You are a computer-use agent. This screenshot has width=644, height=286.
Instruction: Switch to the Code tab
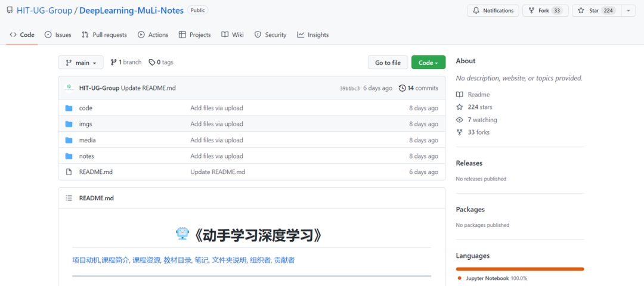coord(22,35)
